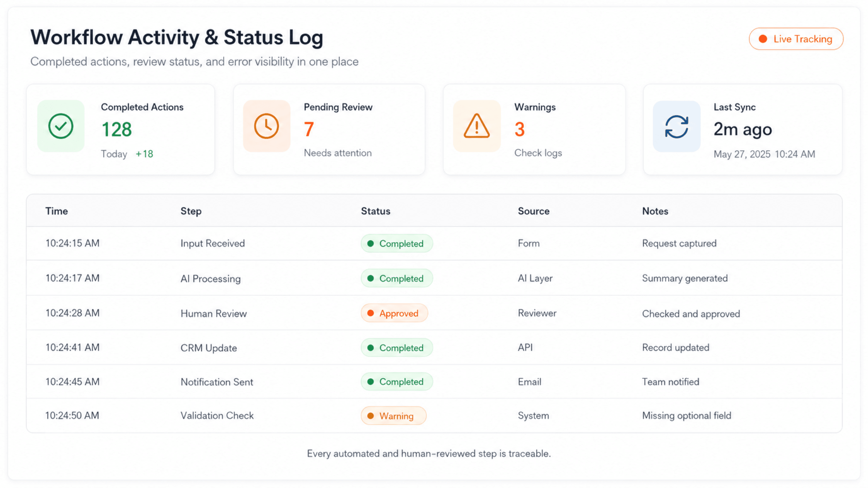Click the Warning badge for Validation Check
The width and height of the screenshot is (868, 488).
click(x=394, y=416)
